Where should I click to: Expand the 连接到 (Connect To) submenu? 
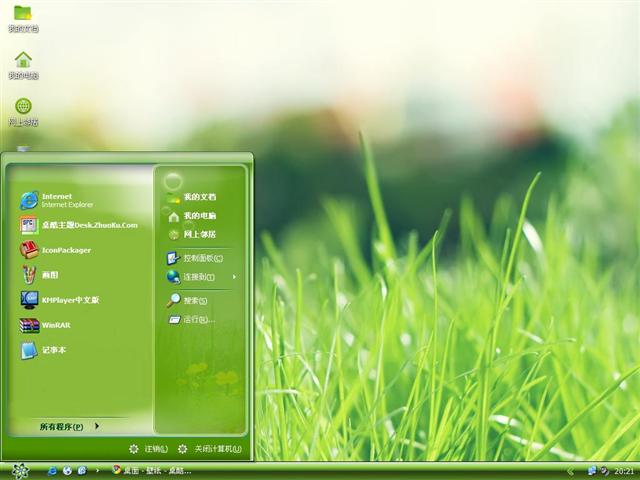(x=200, y=277)
